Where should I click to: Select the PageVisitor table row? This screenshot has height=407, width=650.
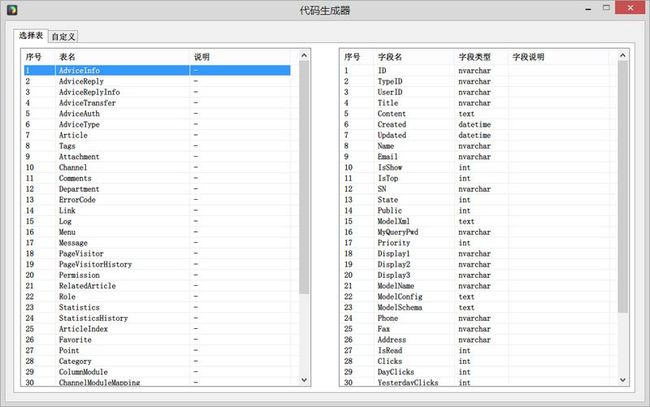tap(157, 254)
